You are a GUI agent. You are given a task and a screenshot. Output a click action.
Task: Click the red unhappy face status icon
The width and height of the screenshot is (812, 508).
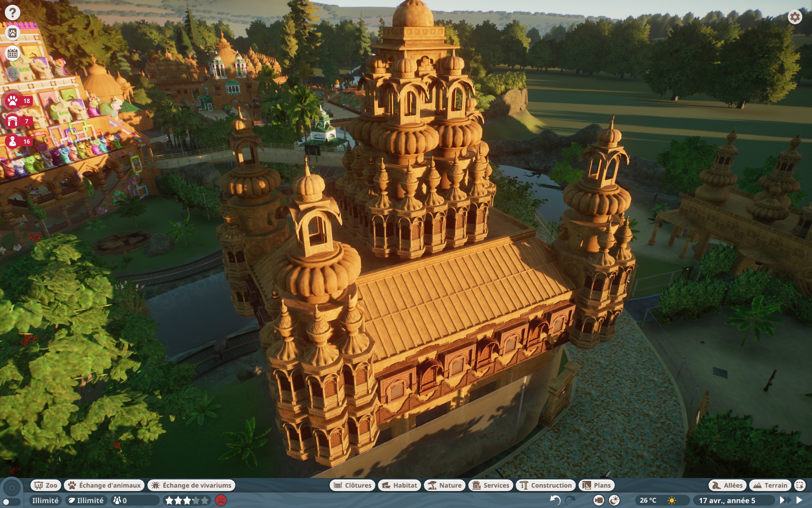point(220,500)
